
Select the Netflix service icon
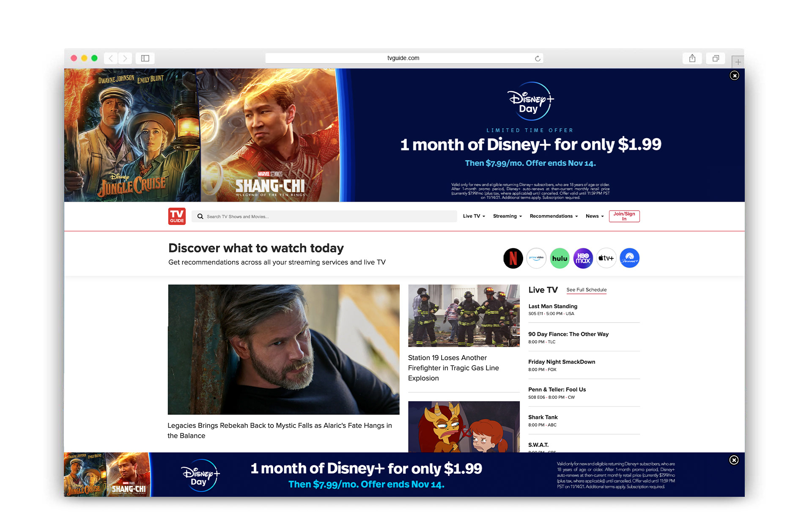coord(513,258)
